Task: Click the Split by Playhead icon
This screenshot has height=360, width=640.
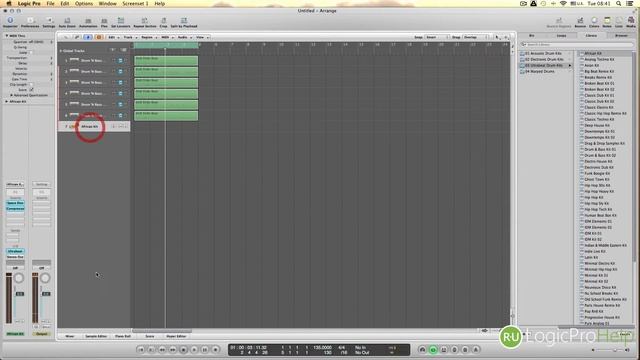Action: (184, 22)
